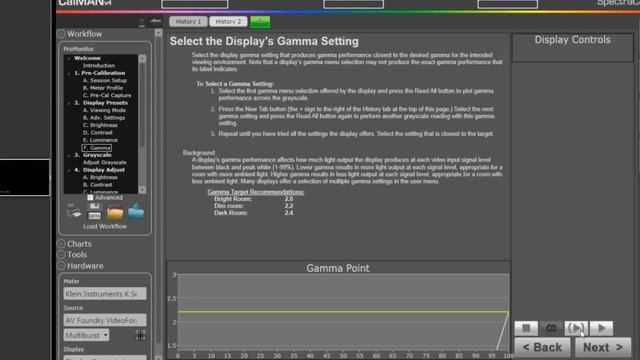Collapse the 4. Display Adjust node arrow
The width and height of the screenshot is (640, 360).
pyautogui.click(x=69, y=170)
